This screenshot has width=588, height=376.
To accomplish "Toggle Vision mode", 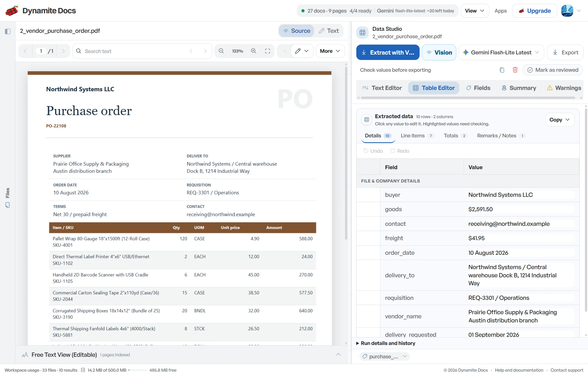I will point(439,52).
